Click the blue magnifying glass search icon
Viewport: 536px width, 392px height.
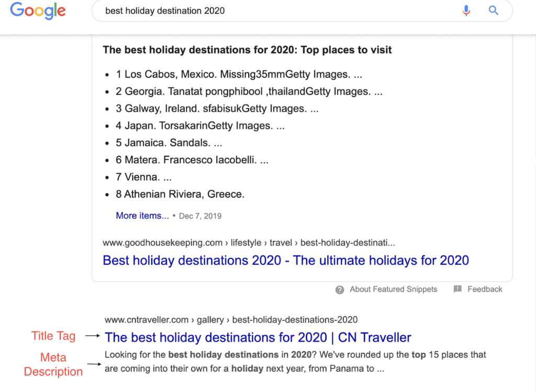(493, 10)
